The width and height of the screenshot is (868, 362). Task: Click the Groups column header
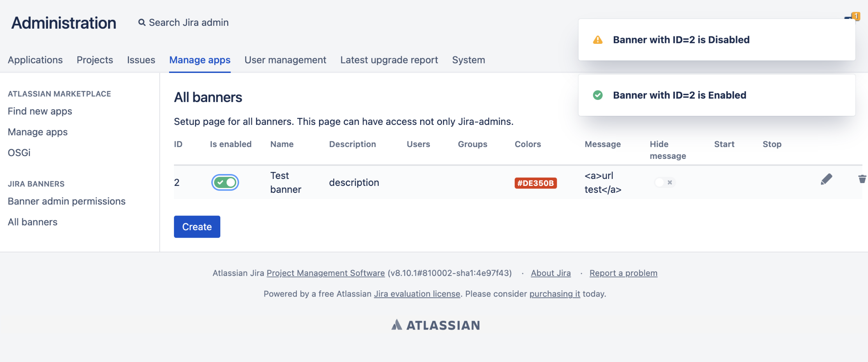pyautogui.click(x=472, y=144)
